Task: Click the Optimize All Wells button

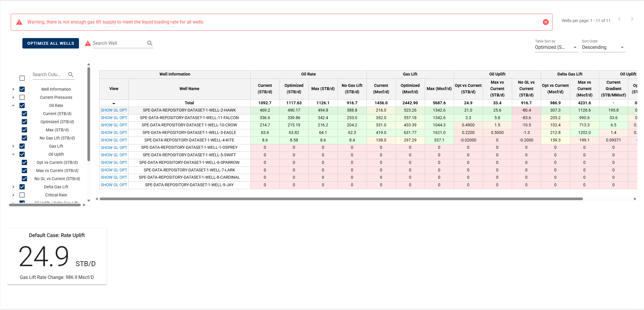Action: point(51,43)
